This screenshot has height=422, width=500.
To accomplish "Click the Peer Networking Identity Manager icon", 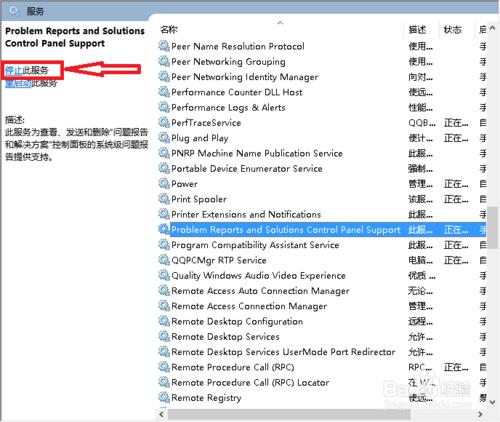I will [164, 77].
